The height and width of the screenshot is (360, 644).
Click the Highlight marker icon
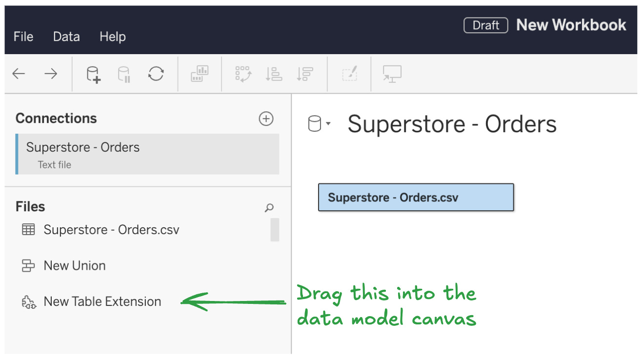(x=349, y=74)
